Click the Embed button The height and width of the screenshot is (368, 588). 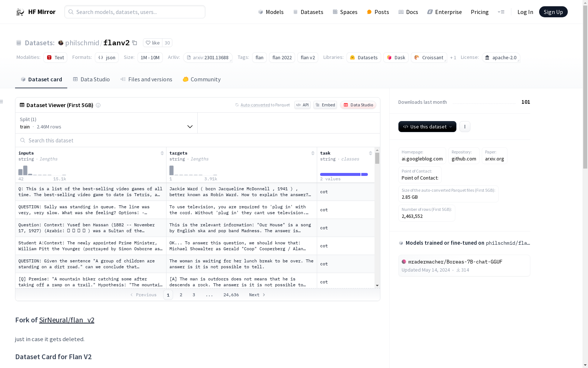325,105
